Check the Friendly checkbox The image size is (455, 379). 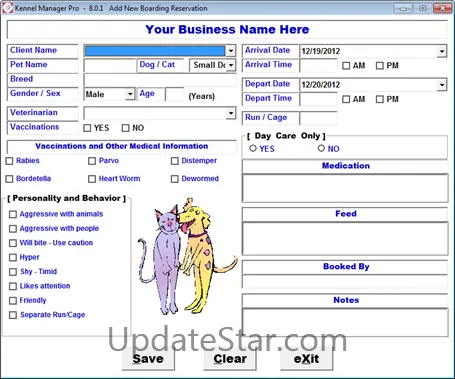[13, 301]
